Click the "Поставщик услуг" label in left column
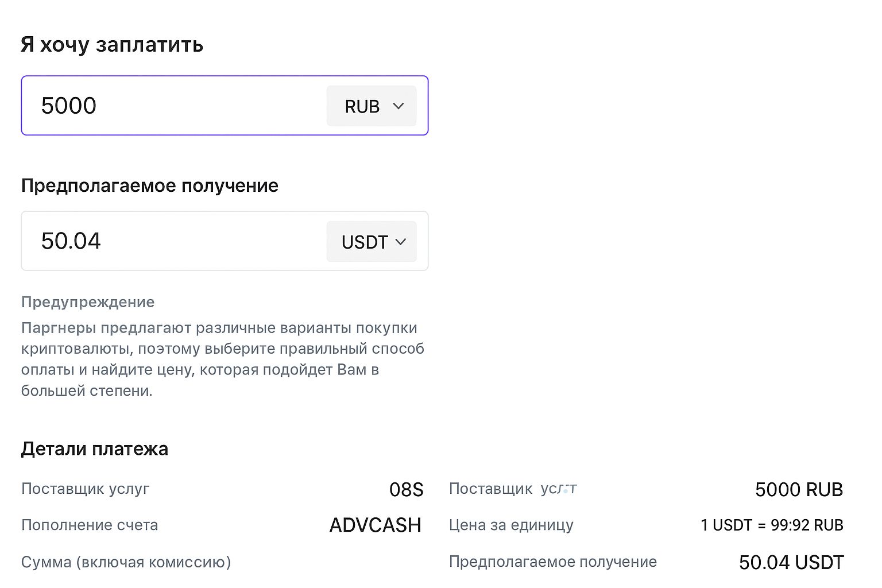The width and height of the screenshot is (882, 588). (x=85, y=489)
